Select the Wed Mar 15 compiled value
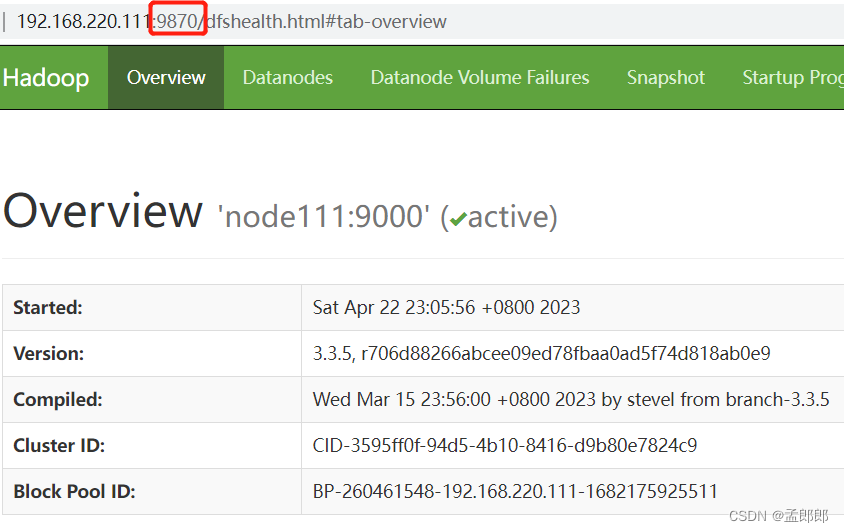The width and height of the screenshot is (844, 532). point(571,399)
